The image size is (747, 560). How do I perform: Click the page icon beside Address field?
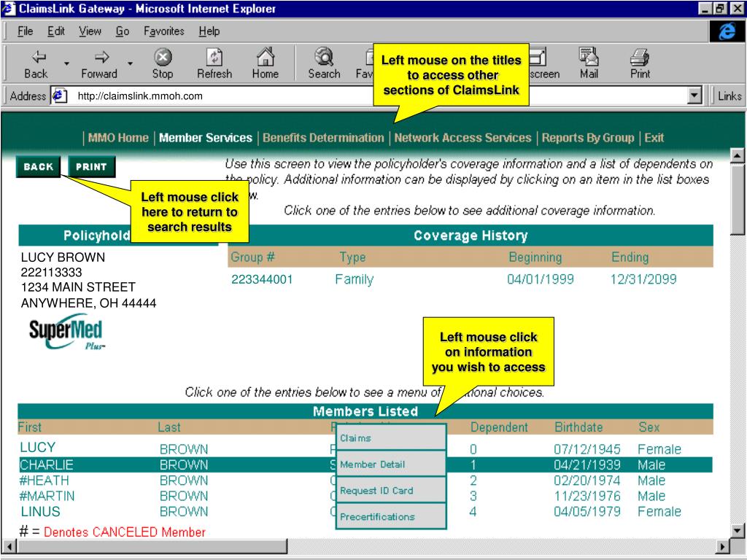[x=60, y=96]
